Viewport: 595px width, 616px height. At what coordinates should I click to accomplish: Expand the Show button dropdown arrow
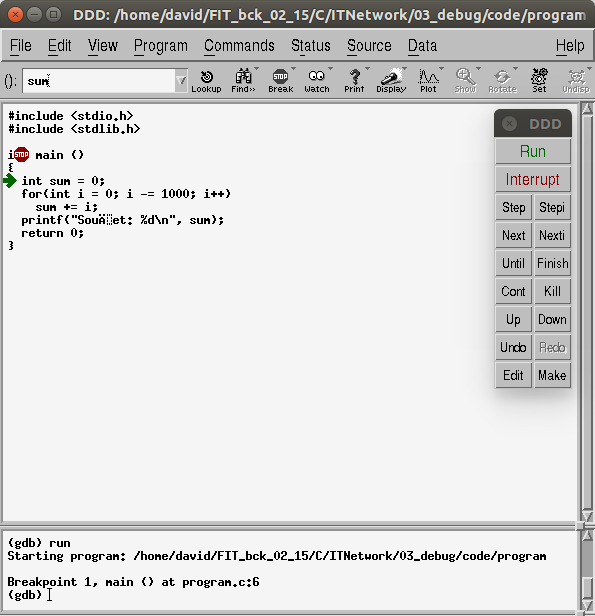478,69
